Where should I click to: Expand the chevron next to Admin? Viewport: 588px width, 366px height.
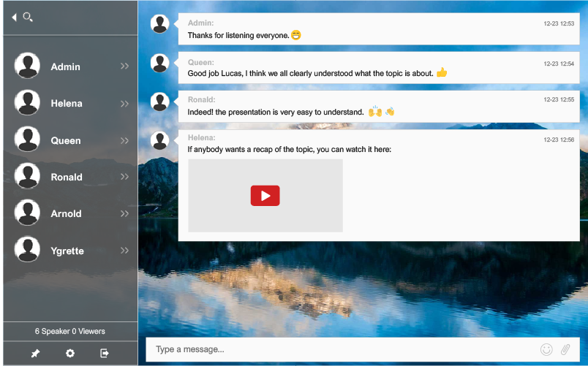click(x=124, y=66)
